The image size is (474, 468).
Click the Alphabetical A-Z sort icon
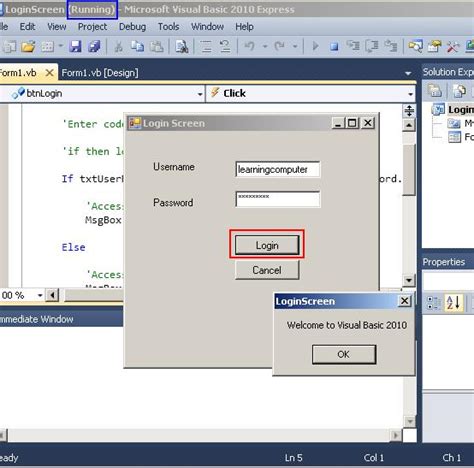pos(453,303)
